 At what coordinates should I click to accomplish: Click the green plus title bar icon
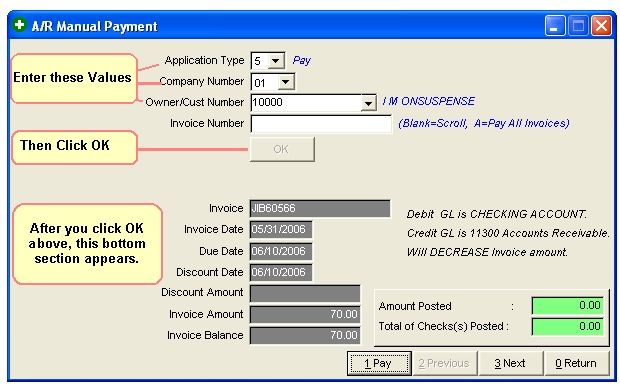click(x=19, y=25)
